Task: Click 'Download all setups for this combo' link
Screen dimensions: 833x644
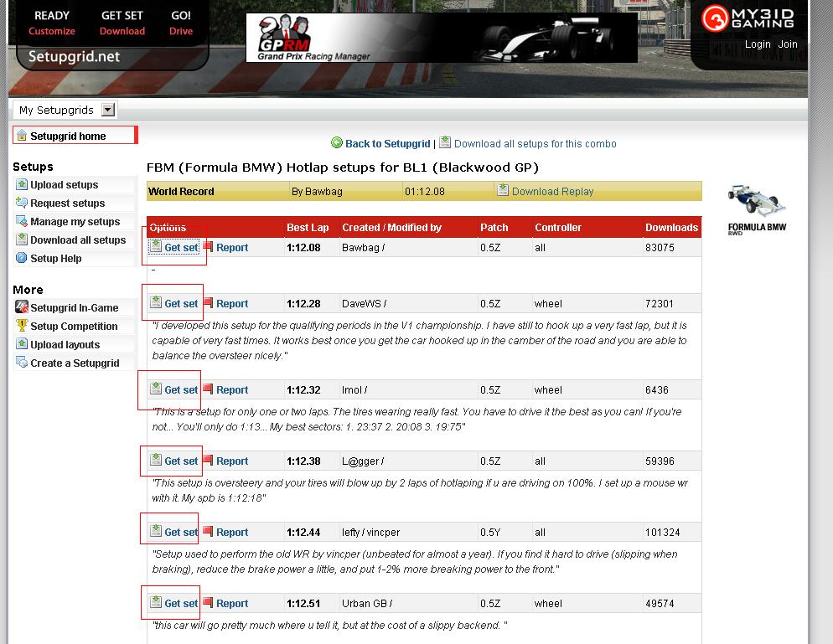Action: point(535,143)
